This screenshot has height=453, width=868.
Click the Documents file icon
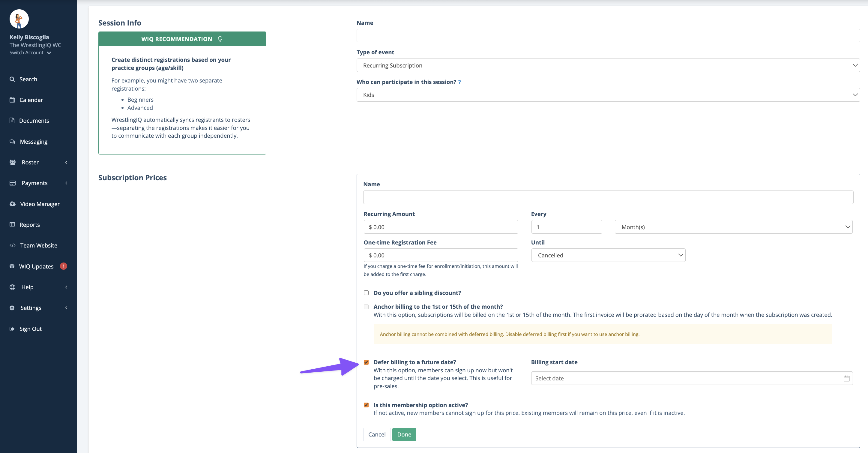(x=12, y=121)
